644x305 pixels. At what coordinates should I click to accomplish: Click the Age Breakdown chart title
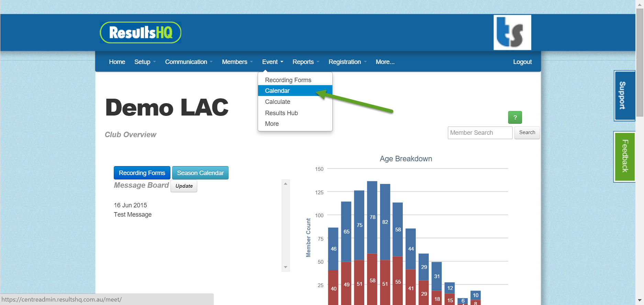pyautogui.click(x=406, y=159)
